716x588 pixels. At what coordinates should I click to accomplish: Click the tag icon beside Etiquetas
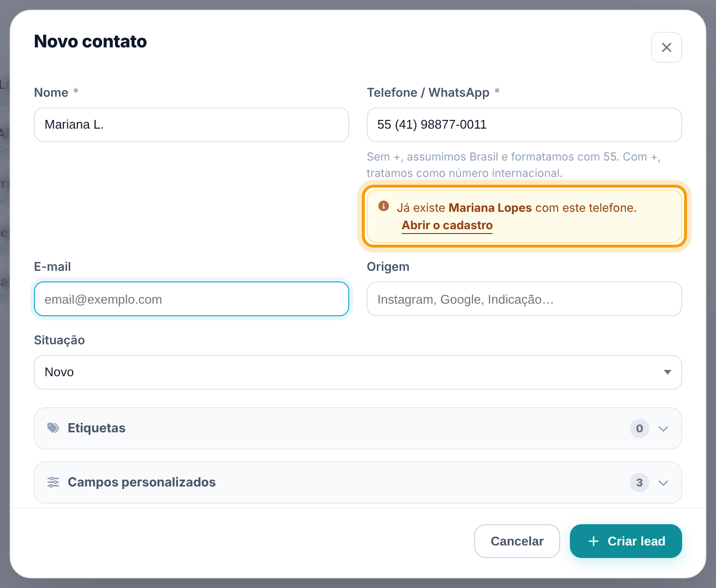pos(53,428)
